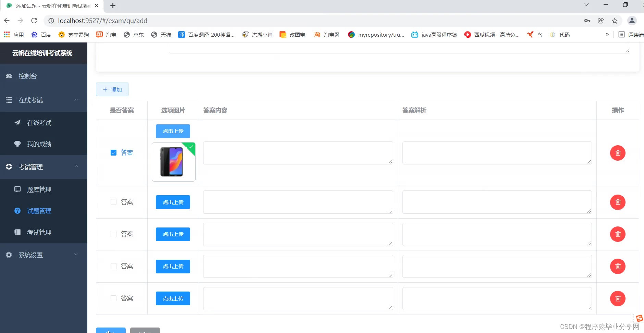Focus the 答案解析 field in third row
Image resolution: width=644 pixels, height=333 pixels.
pos(497,234)
